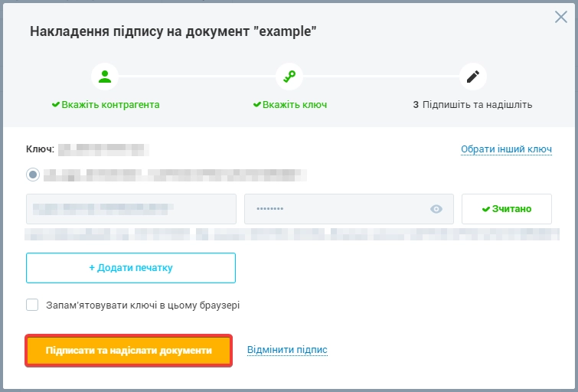
Task: Click 'Відмінити підпис' link
Action: point(287,350)
